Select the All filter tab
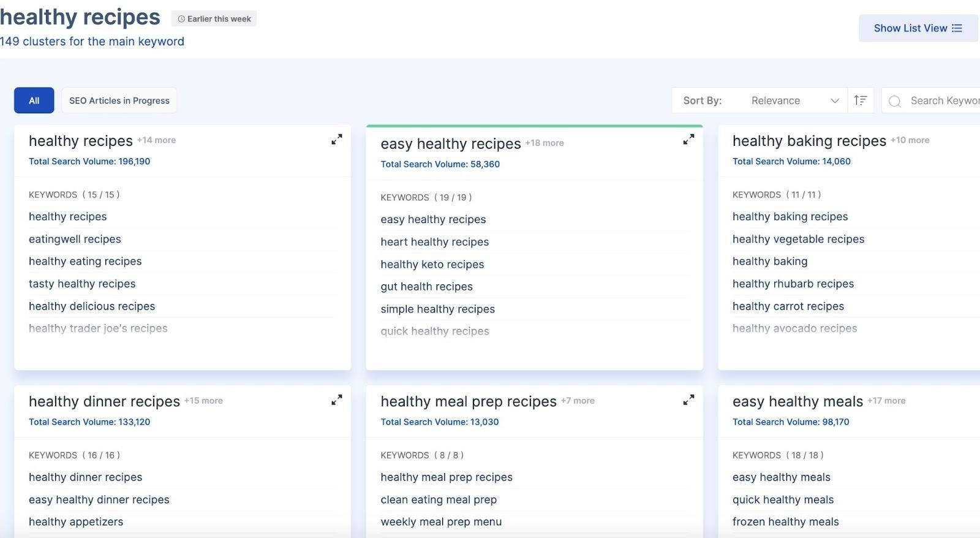980x538 pixels. click(34, 100)
